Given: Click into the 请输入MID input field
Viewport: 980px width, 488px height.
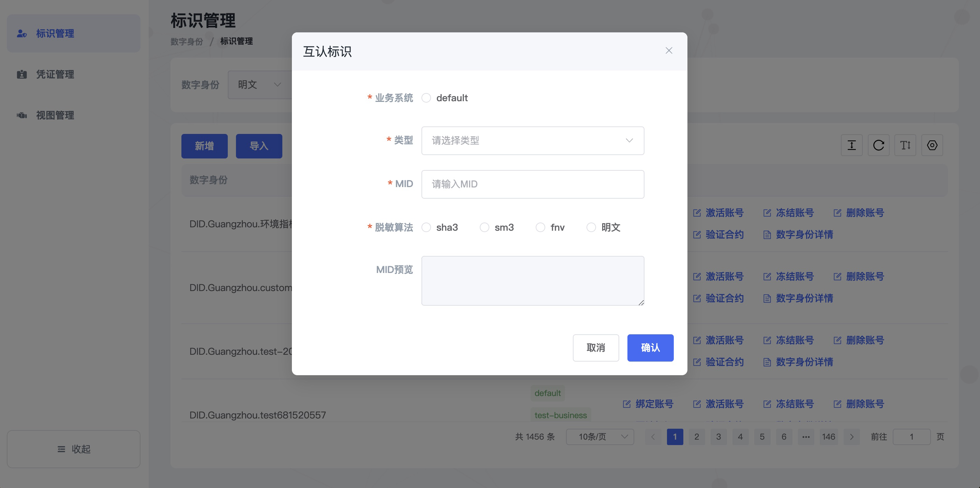Looking at the screenshot, I should click(x=532, y=184).
